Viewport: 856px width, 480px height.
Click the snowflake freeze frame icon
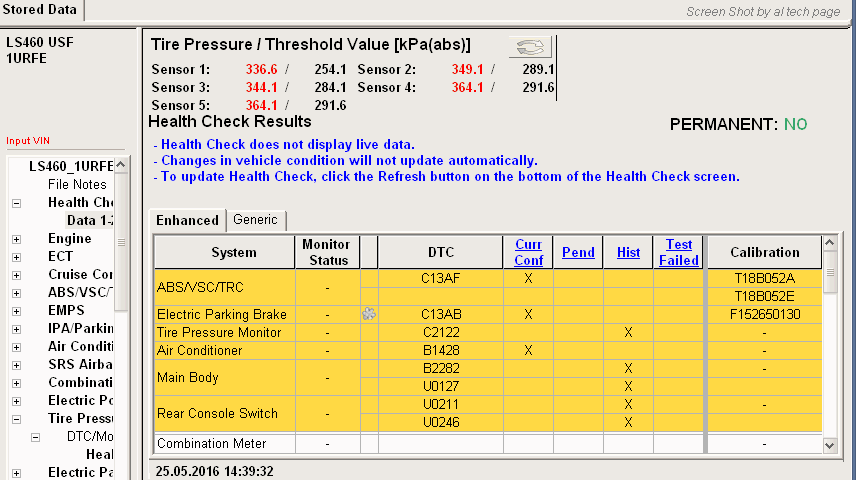[x=368, y=314]
